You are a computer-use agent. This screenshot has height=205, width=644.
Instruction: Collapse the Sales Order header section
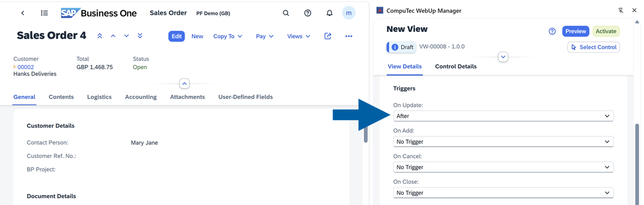(x=184, y=84)
